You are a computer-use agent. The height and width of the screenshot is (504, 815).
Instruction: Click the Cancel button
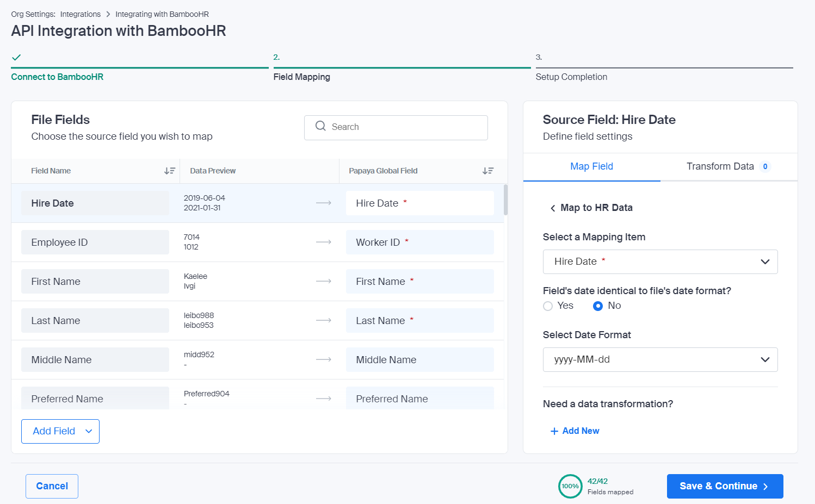coord(52,486)
